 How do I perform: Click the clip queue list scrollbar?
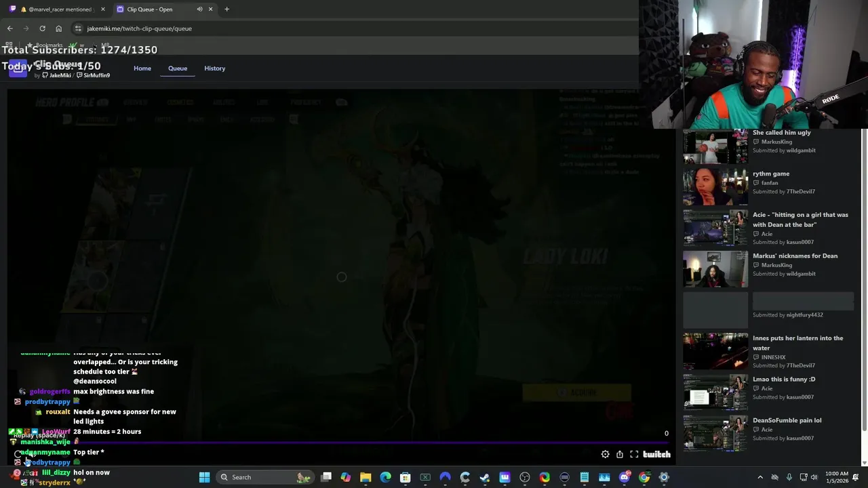coord(865,278)
